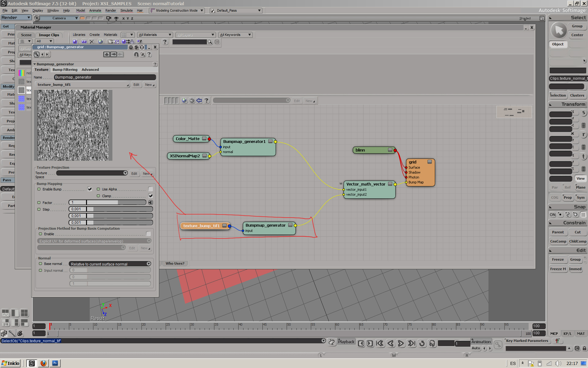588x368 pixels.
Task: Click Edit button next to texture_bump_tif1
Action: coord(136,85)
